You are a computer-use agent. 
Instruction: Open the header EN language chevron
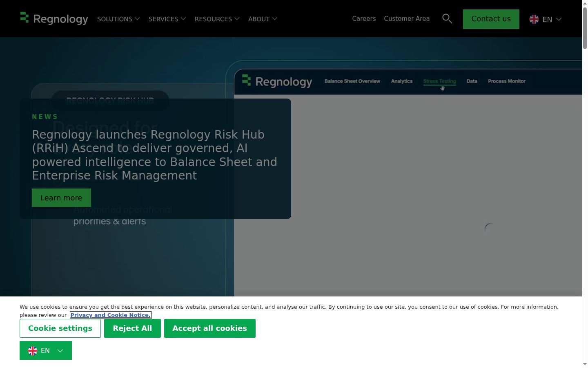coord(559,19)
